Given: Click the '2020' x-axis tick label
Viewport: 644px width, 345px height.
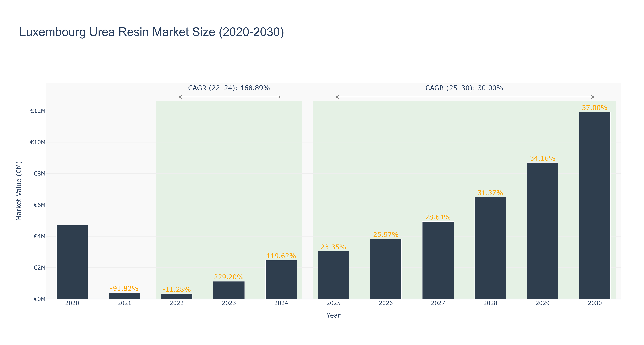Looking at the screenshot, I should (72, 303).
